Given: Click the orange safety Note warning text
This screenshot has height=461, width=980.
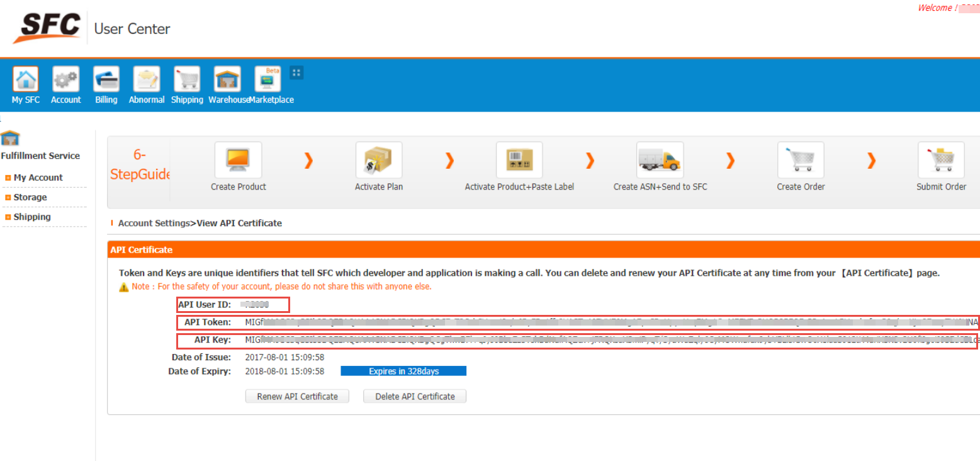Looking at the screenshot, I should click(281, 287).
